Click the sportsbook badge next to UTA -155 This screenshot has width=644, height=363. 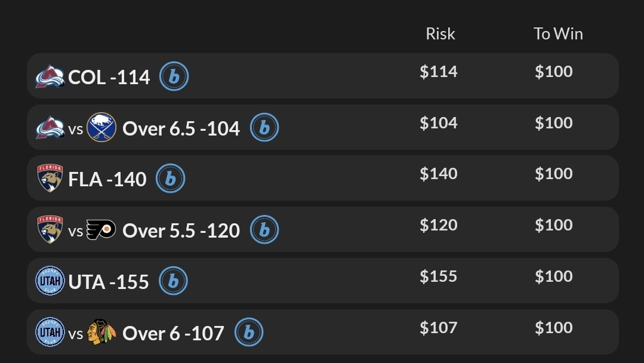point(173,281)
